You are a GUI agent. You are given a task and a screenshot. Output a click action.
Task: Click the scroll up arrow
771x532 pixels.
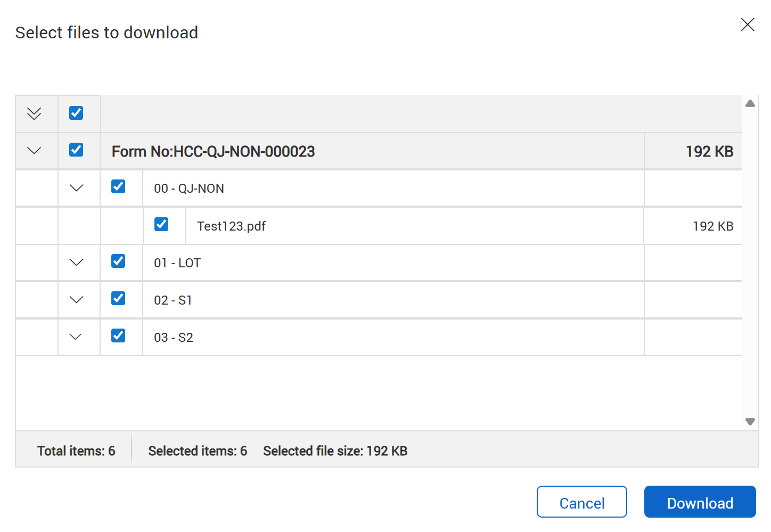tap(750, 103)
